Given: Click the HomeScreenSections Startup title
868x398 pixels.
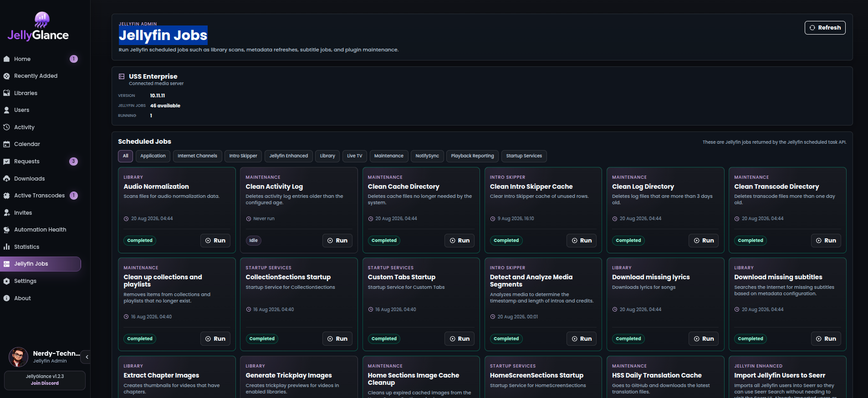Looking at the screenshot, I should pos(536,376).
